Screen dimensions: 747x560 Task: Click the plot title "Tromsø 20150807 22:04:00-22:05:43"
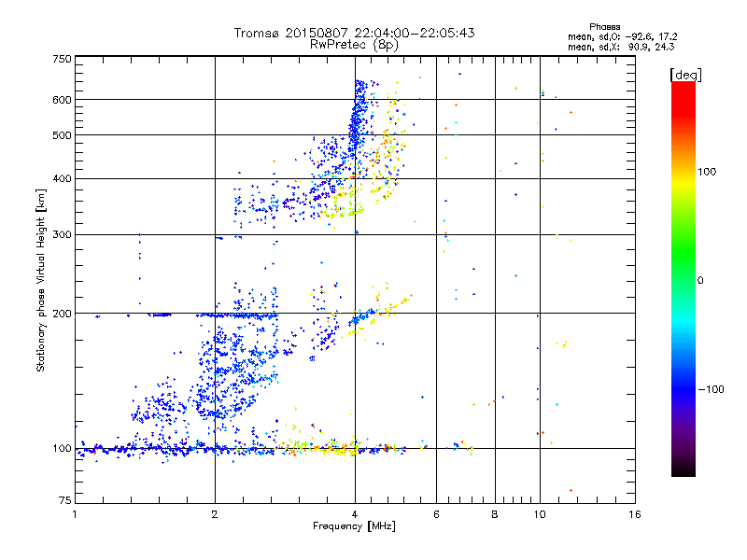click(x=354, y=33)
